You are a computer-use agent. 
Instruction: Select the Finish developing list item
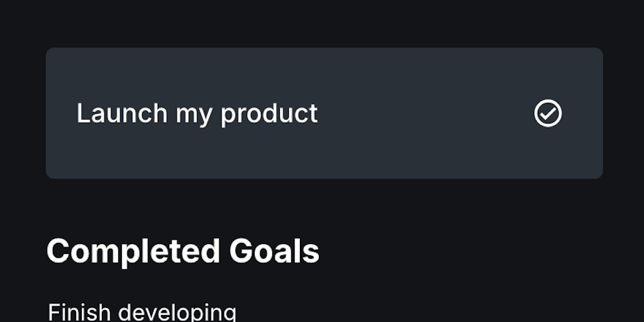pos(142,313)
